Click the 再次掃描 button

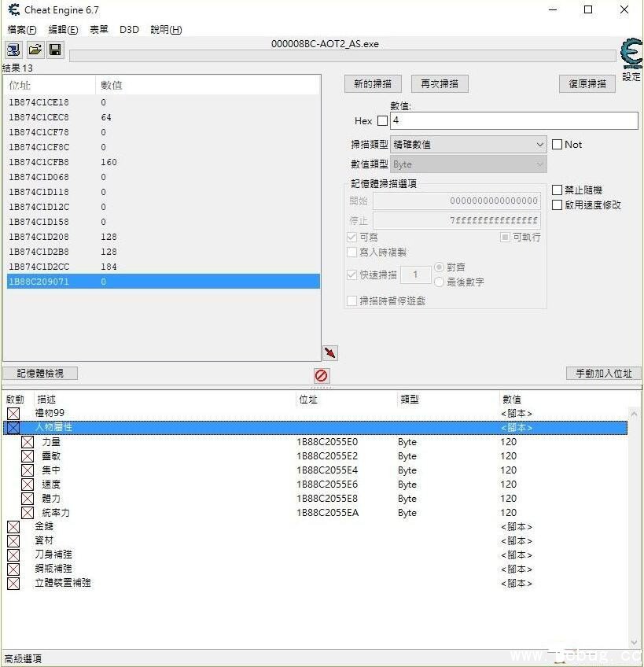(x=440, y=84)
